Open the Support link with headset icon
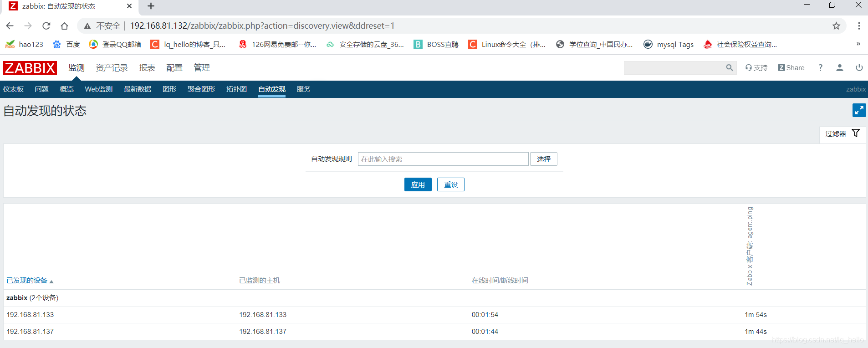 (756, 68)
